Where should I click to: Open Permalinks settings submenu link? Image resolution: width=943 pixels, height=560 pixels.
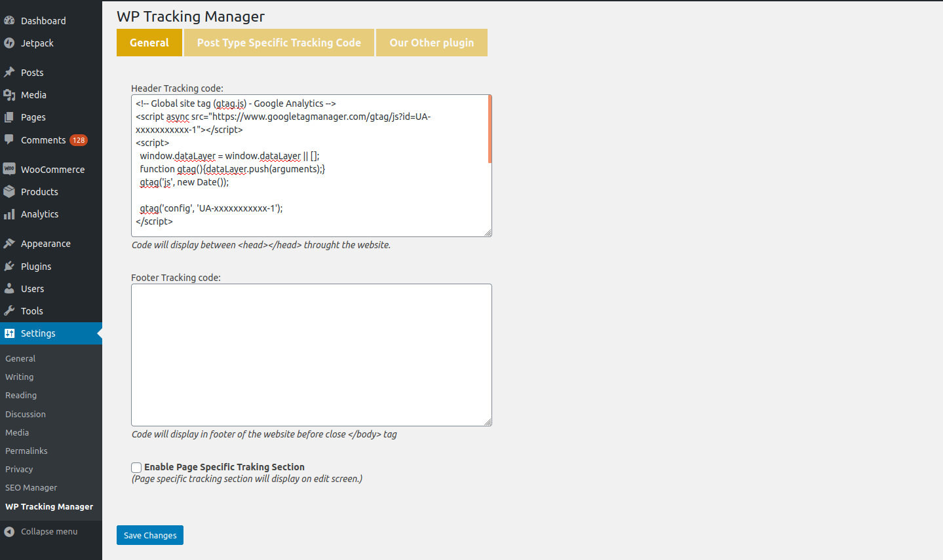click(26, 451)
